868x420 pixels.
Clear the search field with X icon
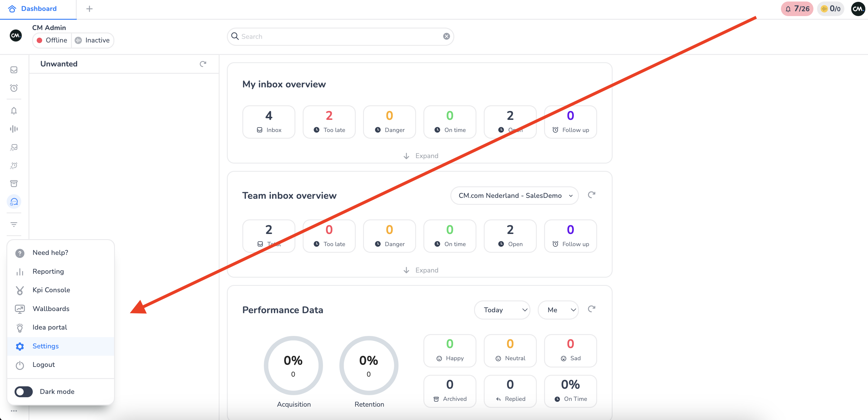click(446, 36)
